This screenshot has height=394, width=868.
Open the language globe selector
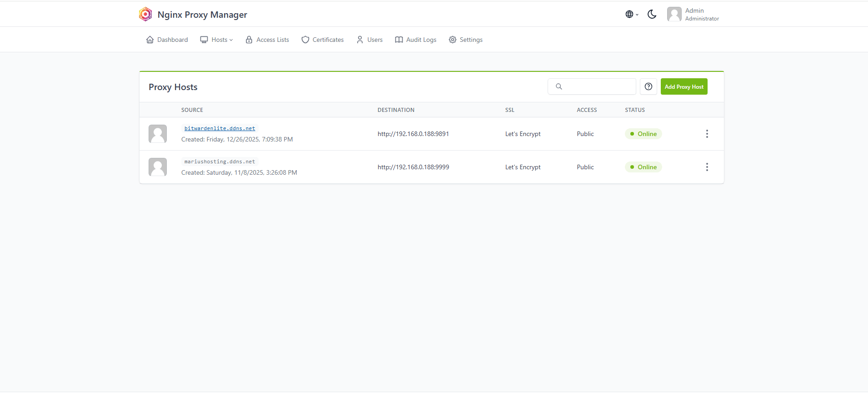point(632,14)
